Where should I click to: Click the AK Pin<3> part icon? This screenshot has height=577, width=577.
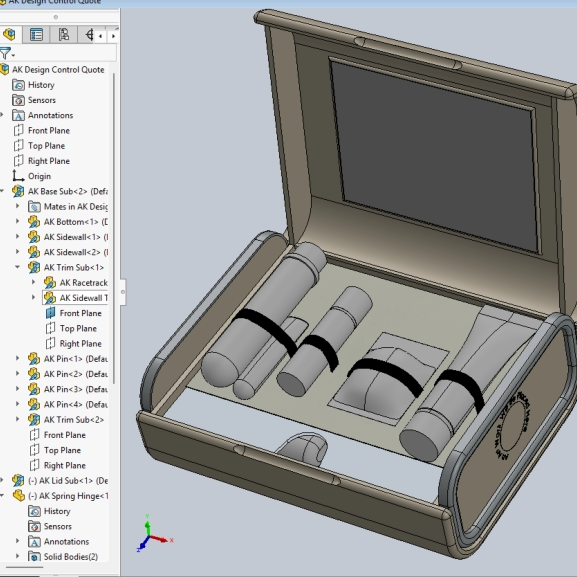(34, 389)
